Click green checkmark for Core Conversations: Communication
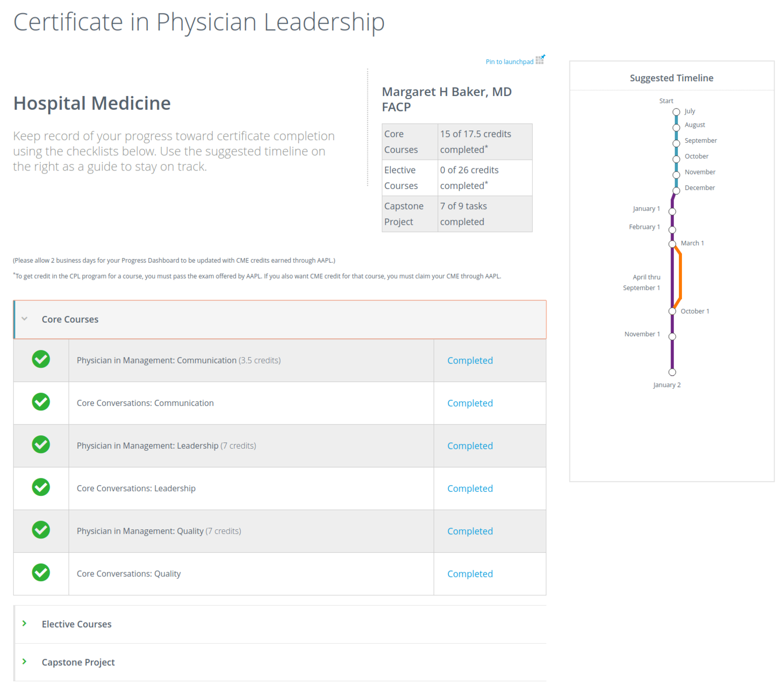The width and height of the screenshot is (784, 693). pos(41,402)
